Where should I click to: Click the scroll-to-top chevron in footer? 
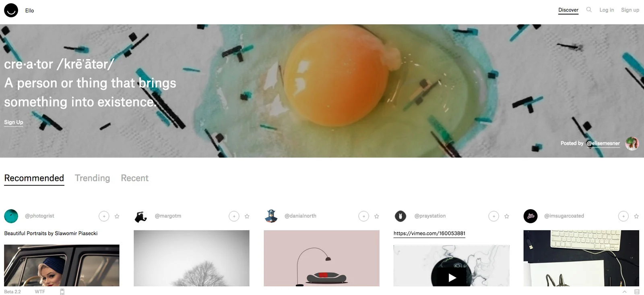pos(624,292)
